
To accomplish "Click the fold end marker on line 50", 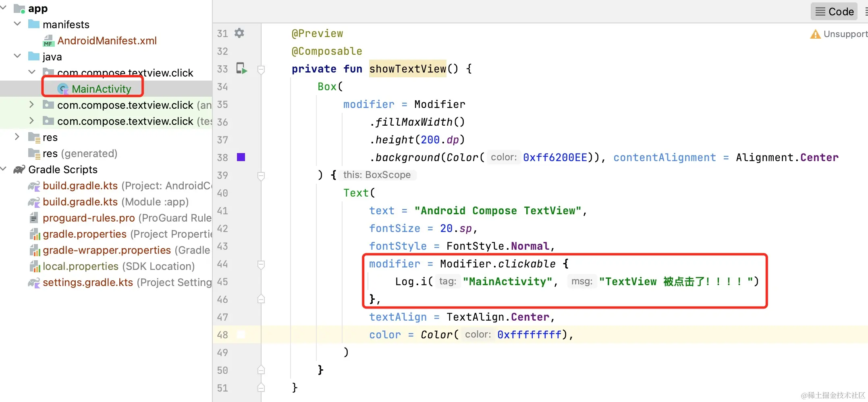I will (x=261, y=370).
